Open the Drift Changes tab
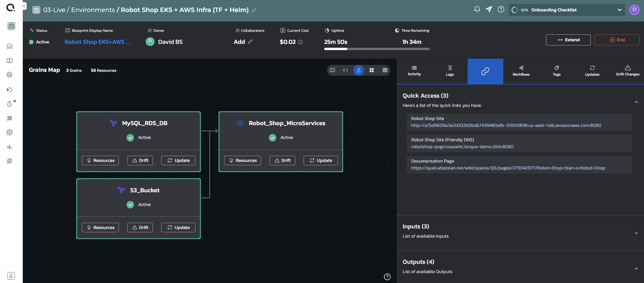The width and height of the screenshot is (644, 283). [627, 71]
